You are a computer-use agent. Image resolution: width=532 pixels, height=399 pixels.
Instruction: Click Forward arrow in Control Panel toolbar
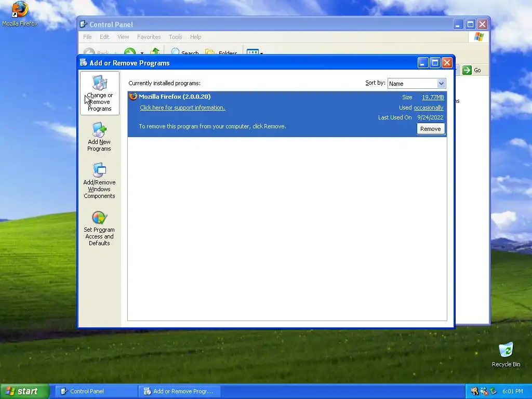pyautogui.click(x=130, y=51)
